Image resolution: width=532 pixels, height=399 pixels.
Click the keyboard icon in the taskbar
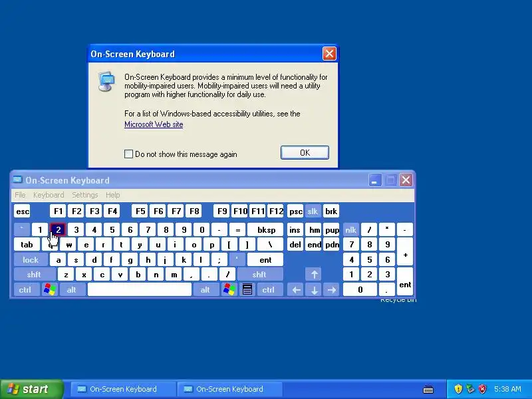[x=428, y=389]
